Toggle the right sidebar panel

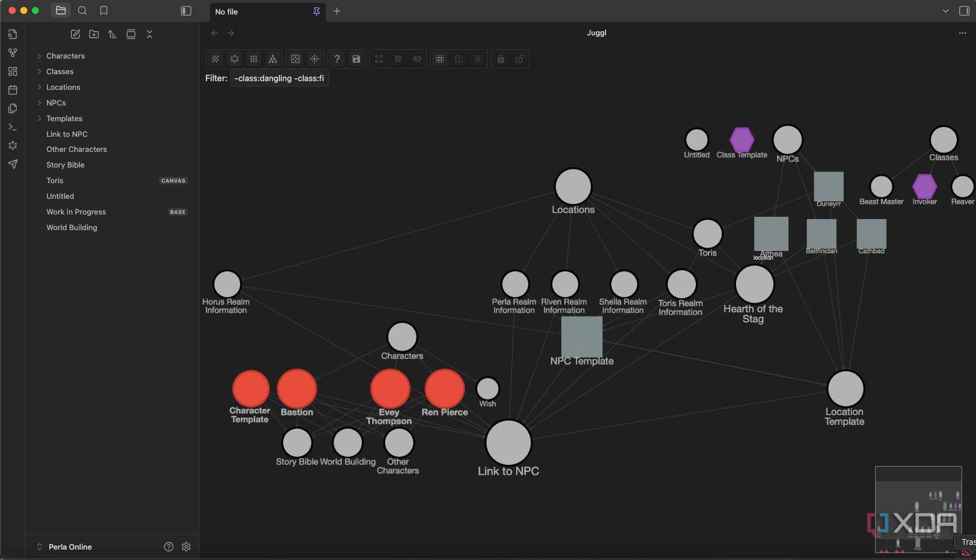[964, 11]
